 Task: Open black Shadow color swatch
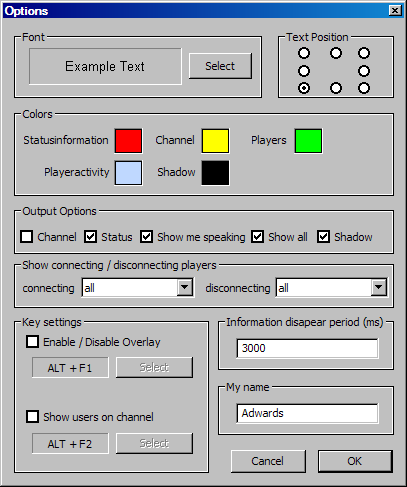pyautogui.click(x=215, y=173)
